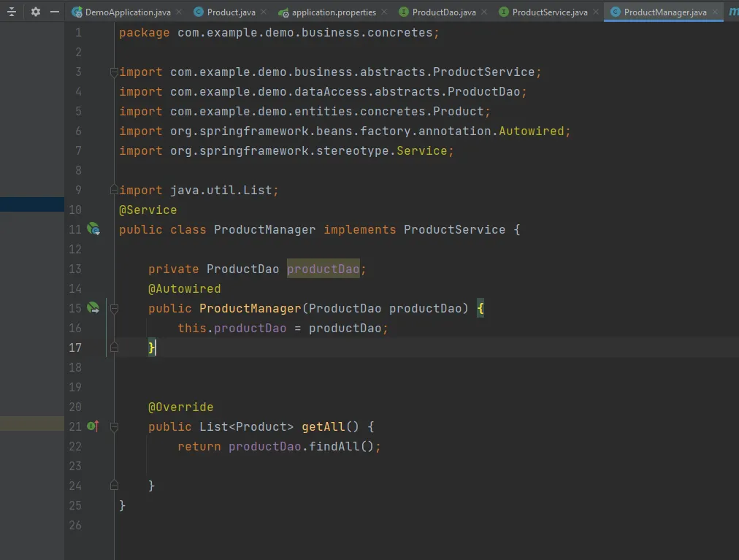Click the ProductManager constructor name on line 15

[x=250, y=308]
